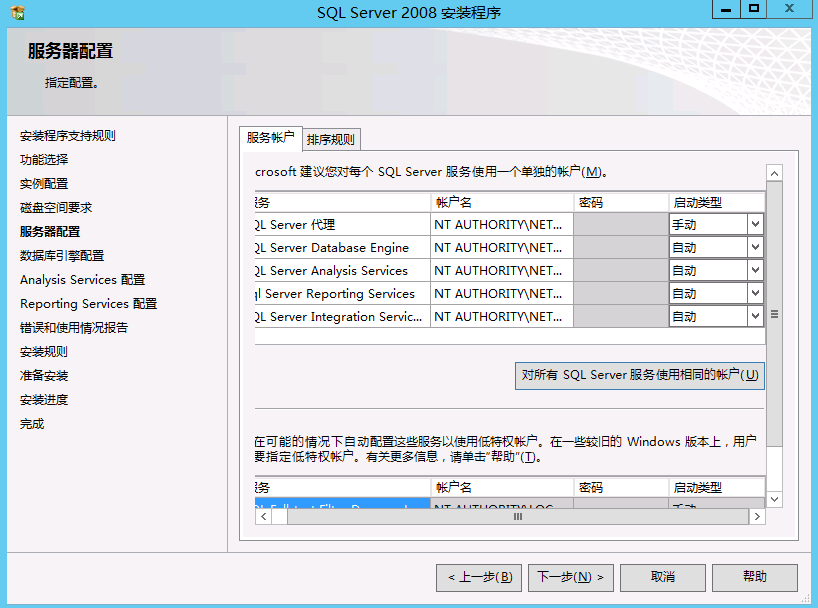Click 帐户名 header in the lower table
The width and height of the screenshot is (818, 608).
[502, 487]
